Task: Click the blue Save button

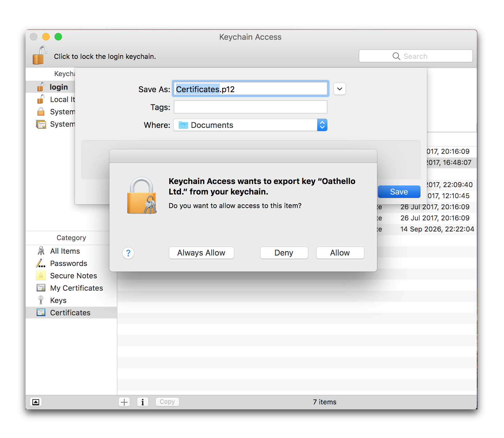Action: click(399, 192)
